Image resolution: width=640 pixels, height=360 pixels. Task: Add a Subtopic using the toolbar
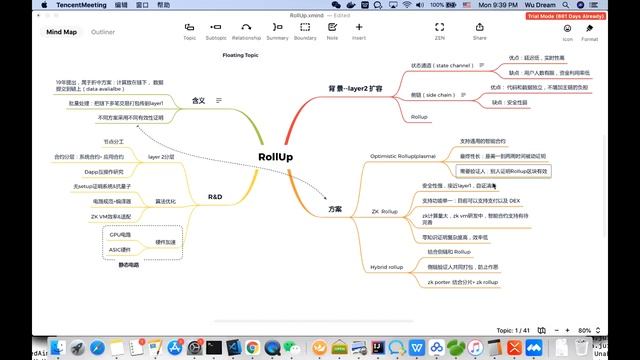(216, 31)
